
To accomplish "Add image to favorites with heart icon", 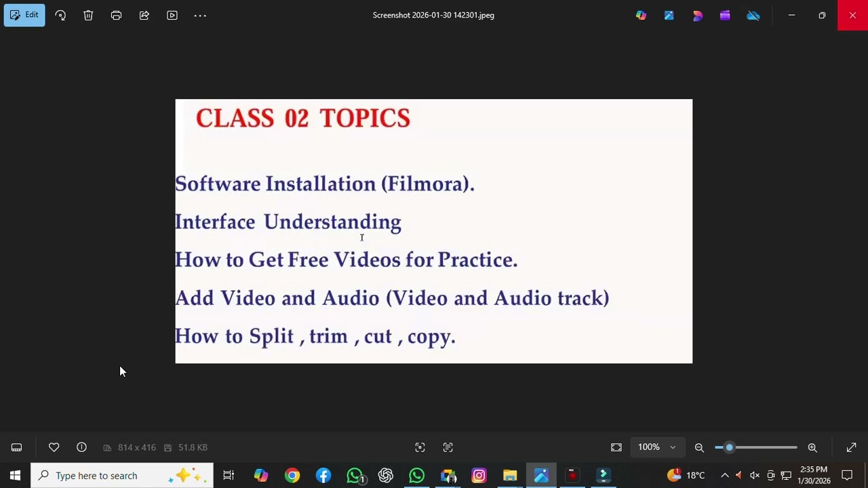I will (x=54, y=447).
